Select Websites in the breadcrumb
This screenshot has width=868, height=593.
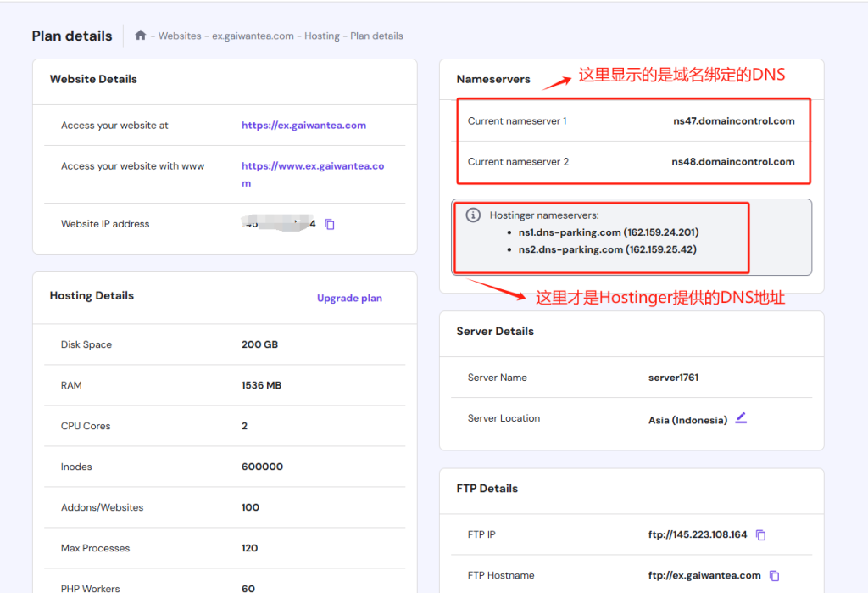click(x=179, y=36)
